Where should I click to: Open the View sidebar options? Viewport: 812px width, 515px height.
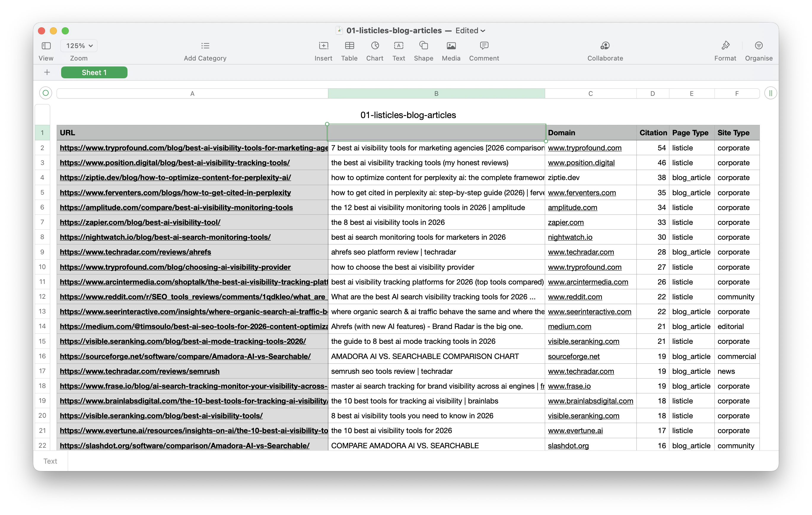[x=46, y=45]
